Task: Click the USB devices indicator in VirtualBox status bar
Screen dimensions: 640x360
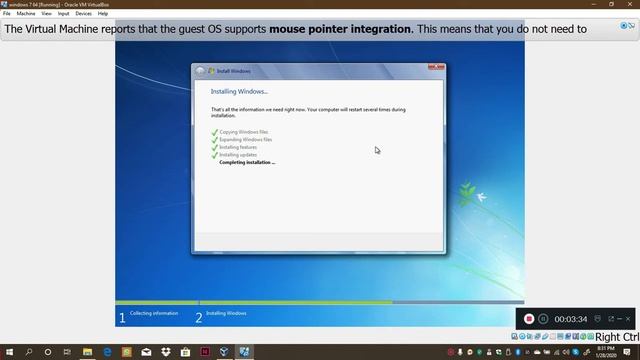Action: click(x=545, y=336)
